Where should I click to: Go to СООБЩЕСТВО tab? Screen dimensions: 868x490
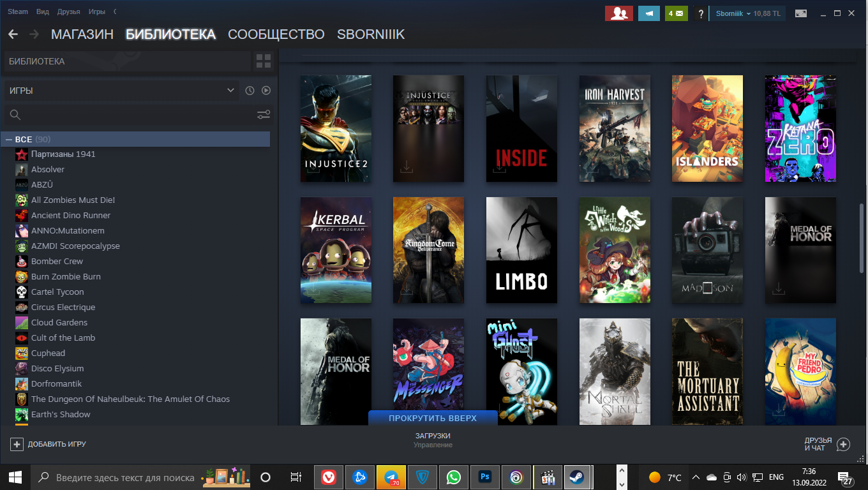pos(276,34)
